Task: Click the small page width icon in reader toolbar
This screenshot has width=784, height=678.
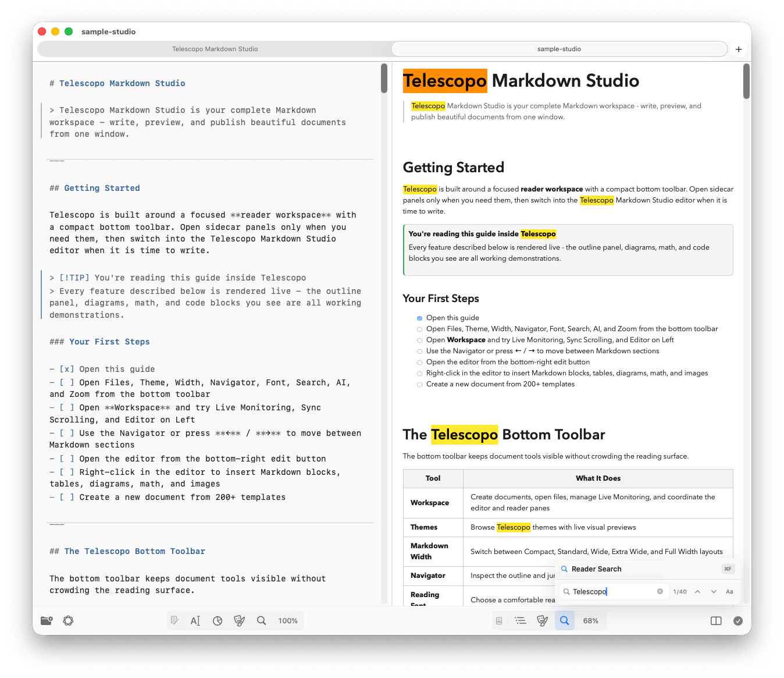Action: point(499,620)
